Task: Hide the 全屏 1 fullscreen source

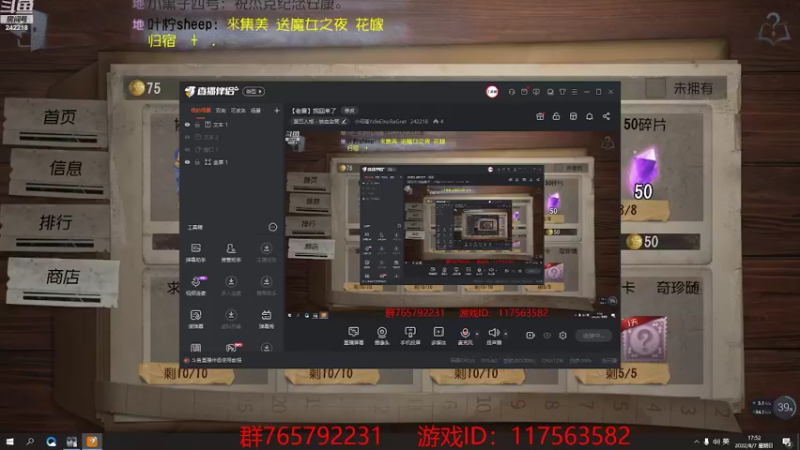Action: (187, 162)
